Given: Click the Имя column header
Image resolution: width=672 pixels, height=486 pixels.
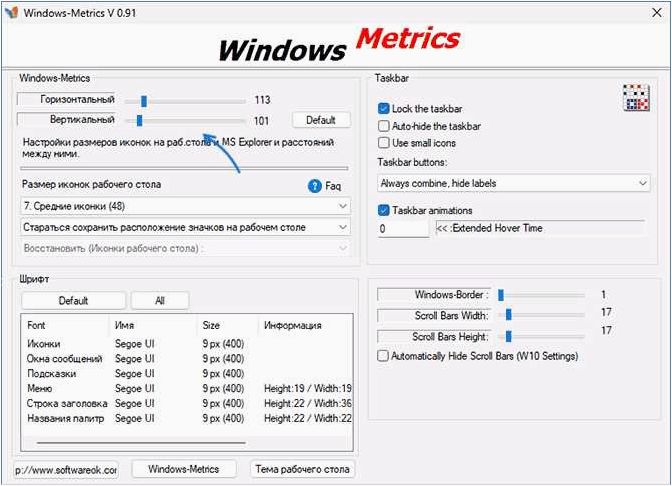Looking at the screenshot, I should (x=153, y=325).
